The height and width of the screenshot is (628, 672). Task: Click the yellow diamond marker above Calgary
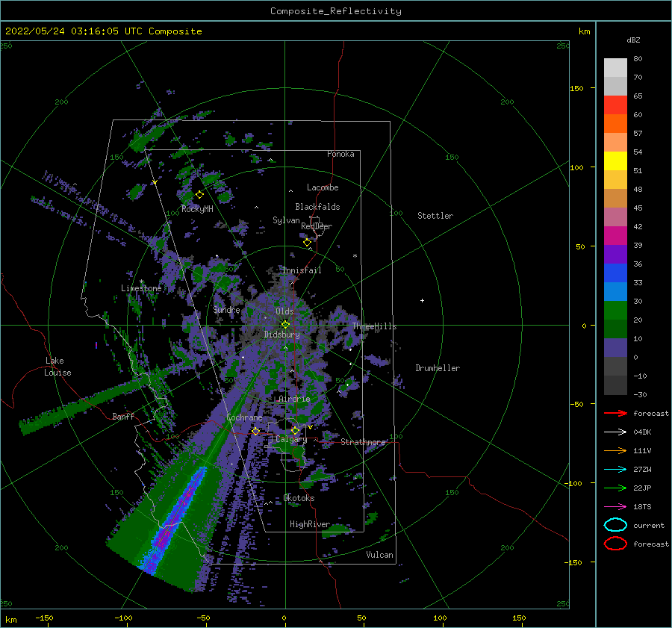(295, 430)
